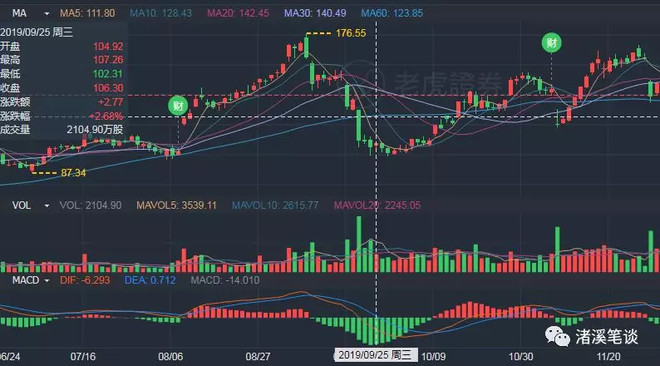Click the 08/27 date on time axis

click(x=258, y=357)
